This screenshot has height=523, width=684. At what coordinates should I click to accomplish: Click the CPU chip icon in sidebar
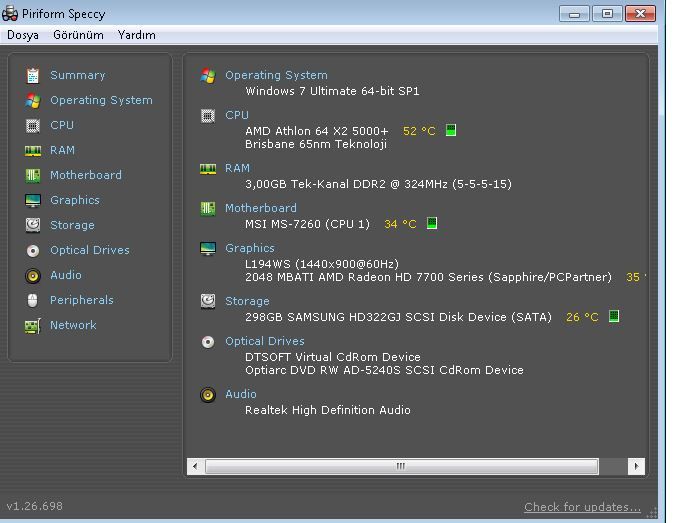(x=33, y=126)
